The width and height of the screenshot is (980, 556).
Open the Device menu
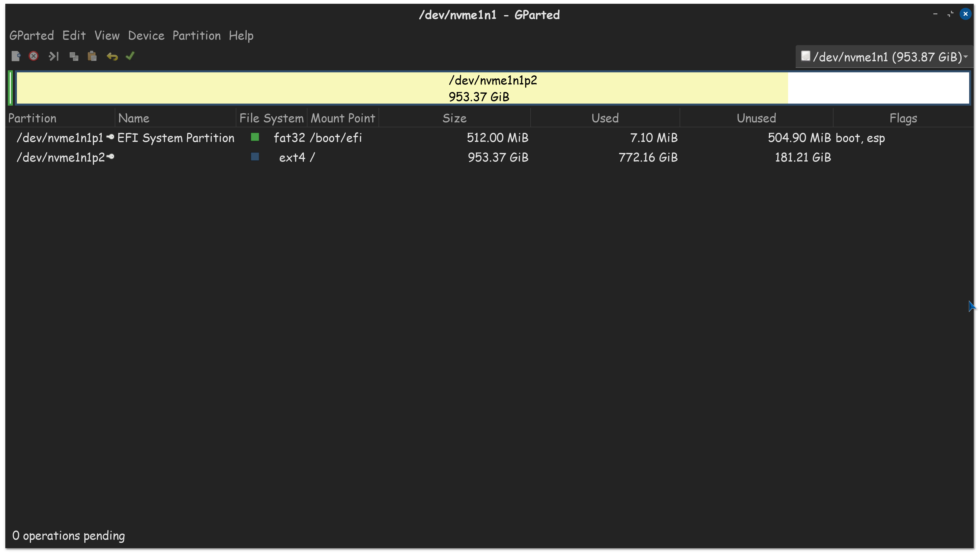click(x=146, y=36)
